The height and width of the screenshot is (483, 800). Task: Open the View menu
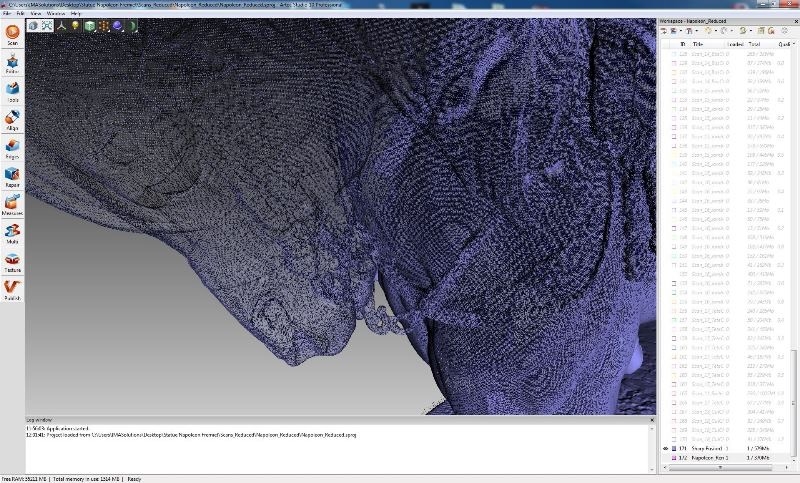coord(36,13)
